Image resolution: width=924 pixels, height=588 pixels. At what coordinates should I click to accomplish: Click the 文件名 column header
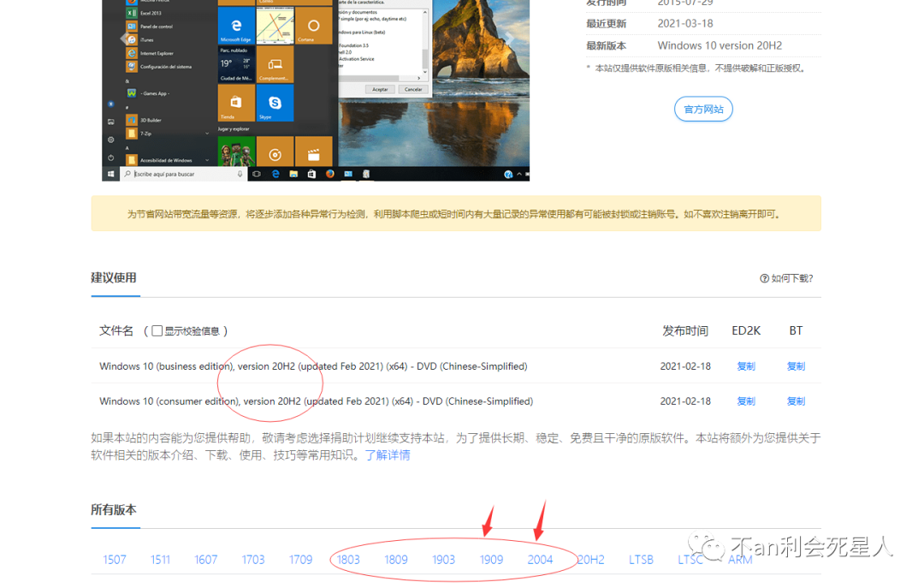(x=116, y=331)
